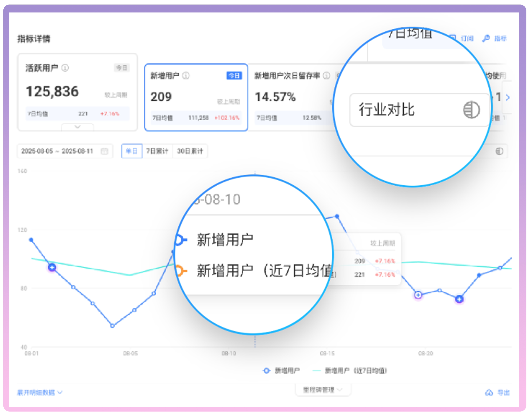Click the info icon beside 新增用户
The width and height of the screenshot is (532, 418).
[x=186, y=76]
